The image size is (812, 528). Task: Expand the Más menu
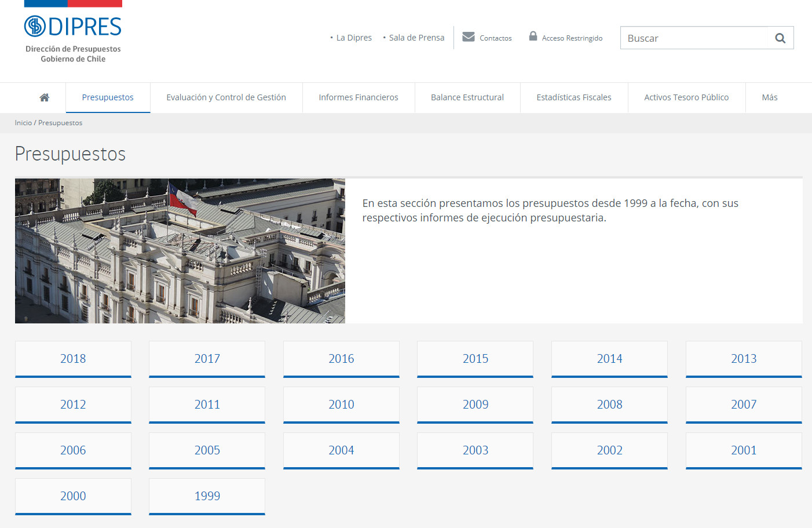[x=770, y=97]
